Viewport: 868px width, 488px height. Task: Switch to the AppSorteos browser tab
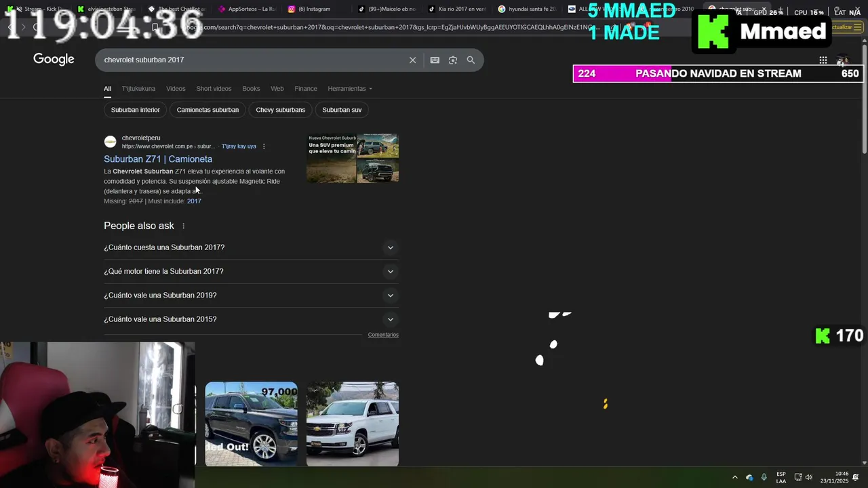248,9
